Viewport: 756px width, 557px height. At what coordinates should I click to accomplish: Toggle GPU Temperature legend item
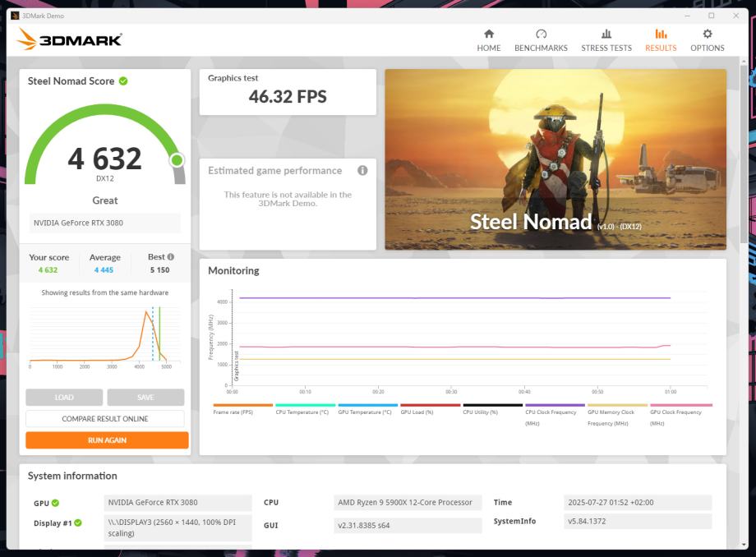(367, 409)
